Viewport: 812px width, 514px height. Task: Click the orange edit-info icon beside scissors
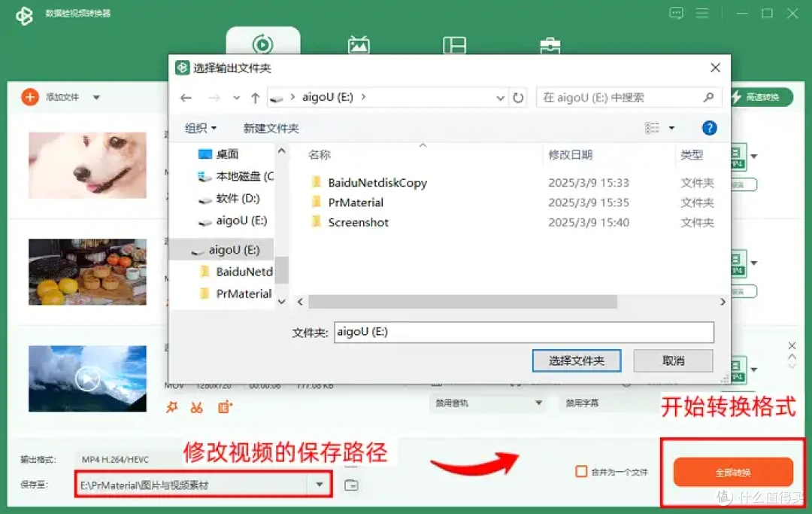click(225, 407)
